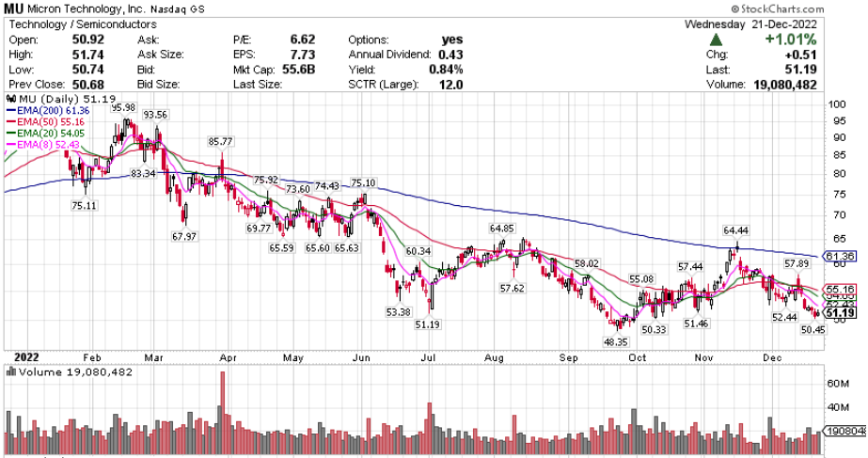
Task: Select the Yield value 0.84%
Action: pos(446,70)
